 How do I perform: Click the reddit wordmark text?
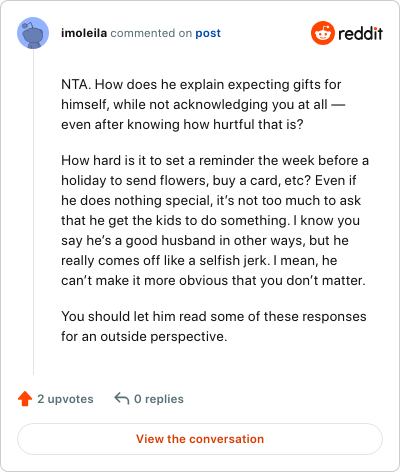tap(360, 33)
